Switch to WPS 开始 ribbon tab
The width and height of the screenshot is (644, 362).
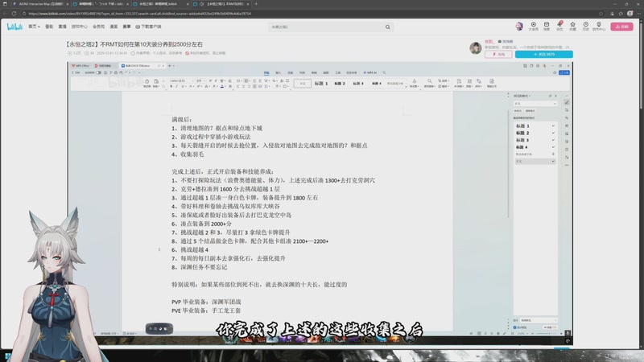coord(266,72)
